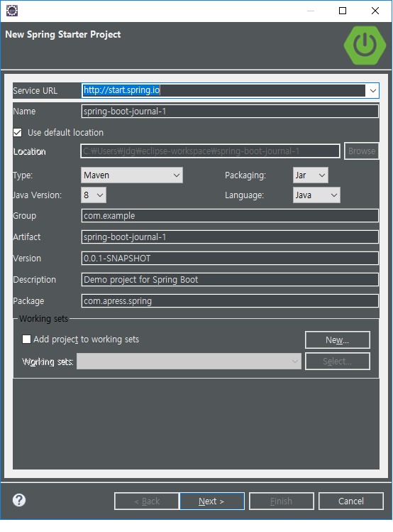Screen dimensions: 393x532
Task: Toggle the Use default location checkbox
Action: pos(18,132)
